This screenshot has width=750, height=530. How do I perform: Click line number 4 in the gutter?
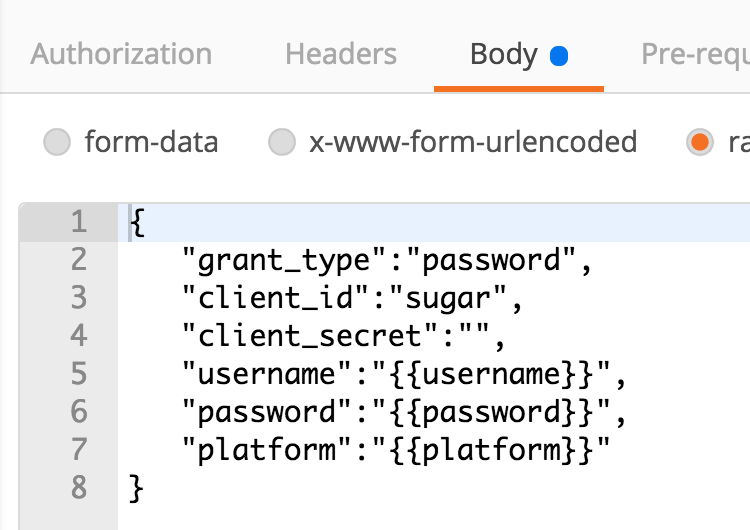(78, 336)
